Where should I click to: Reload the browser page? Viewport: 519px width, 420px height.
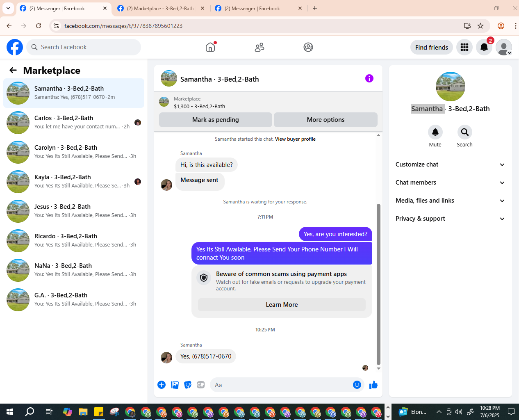(39, 26)
